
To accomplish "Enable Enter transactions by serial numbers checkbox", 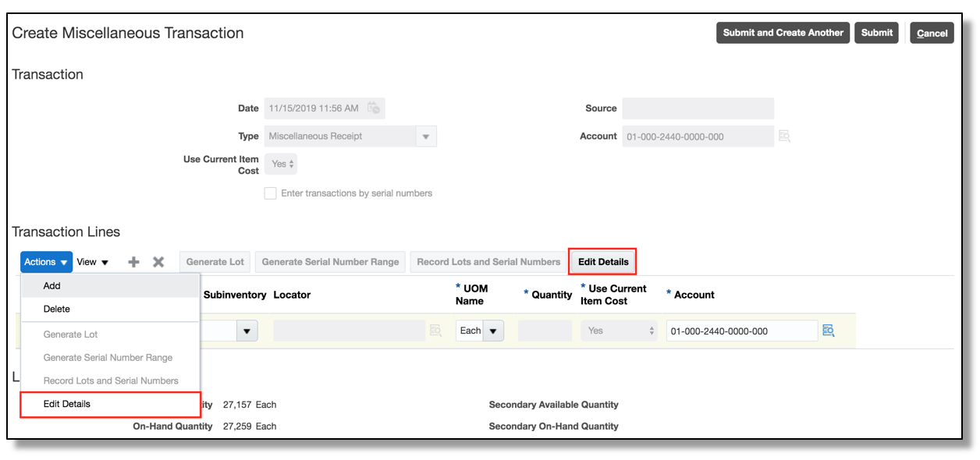I will click(x=271, y=193).
